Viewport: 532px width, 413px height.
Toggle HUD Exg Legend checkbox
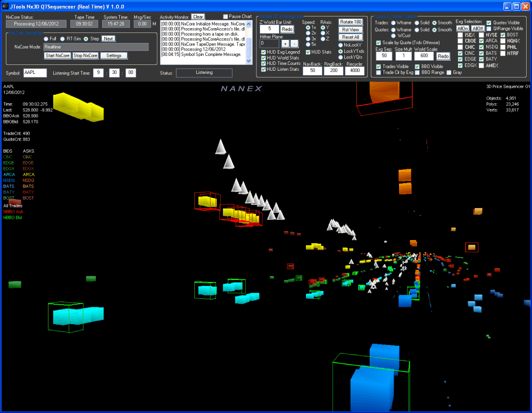click(x=264, y=52)
